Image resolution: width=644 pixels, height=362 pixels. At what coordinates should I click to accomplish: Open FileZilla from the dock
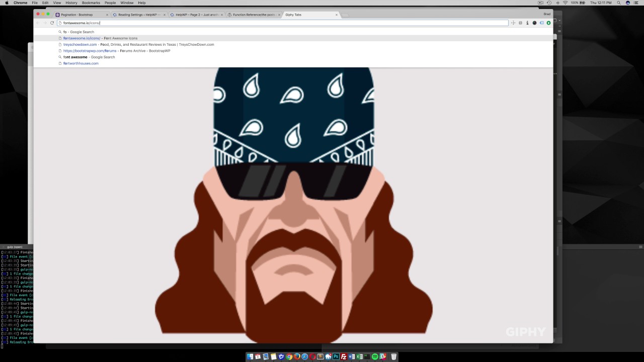[344, 356]
